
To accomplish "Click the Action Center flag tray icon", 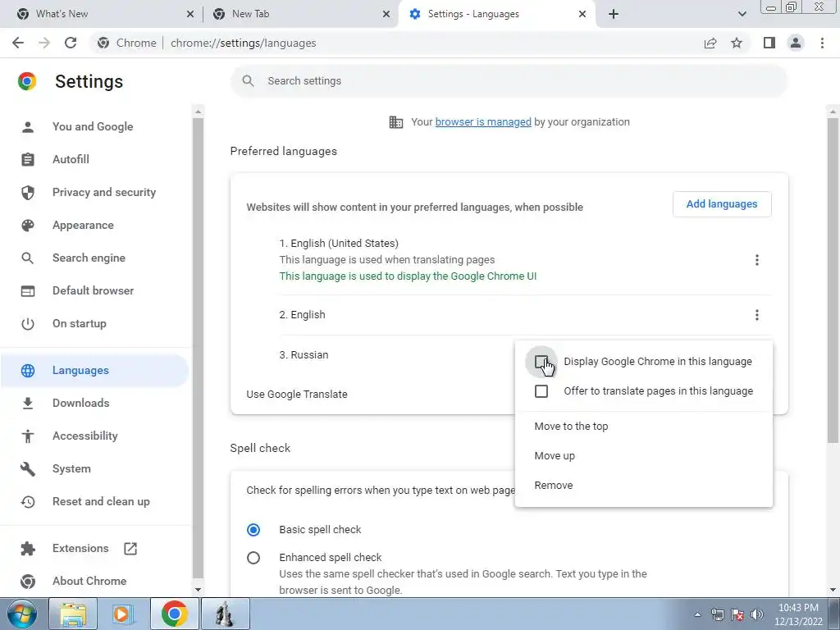I will 737,614.
